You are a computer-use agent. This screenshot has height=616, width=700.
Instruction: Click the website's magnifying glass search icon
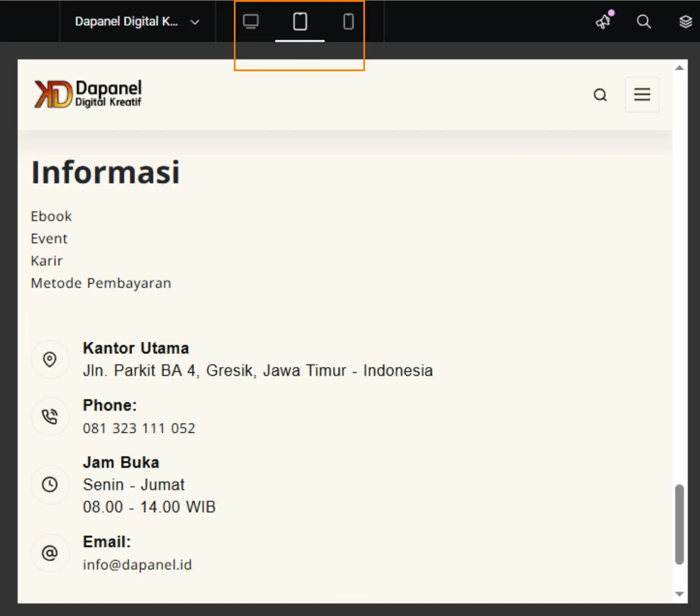601,95
